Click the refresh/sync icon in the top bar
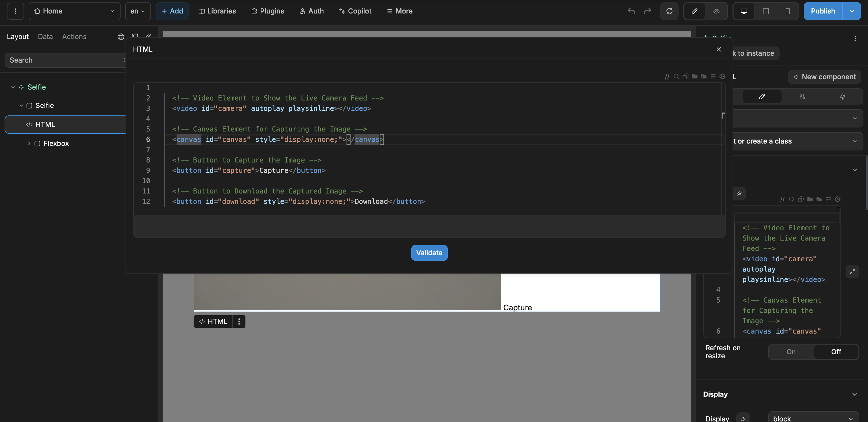 point(669,11)
